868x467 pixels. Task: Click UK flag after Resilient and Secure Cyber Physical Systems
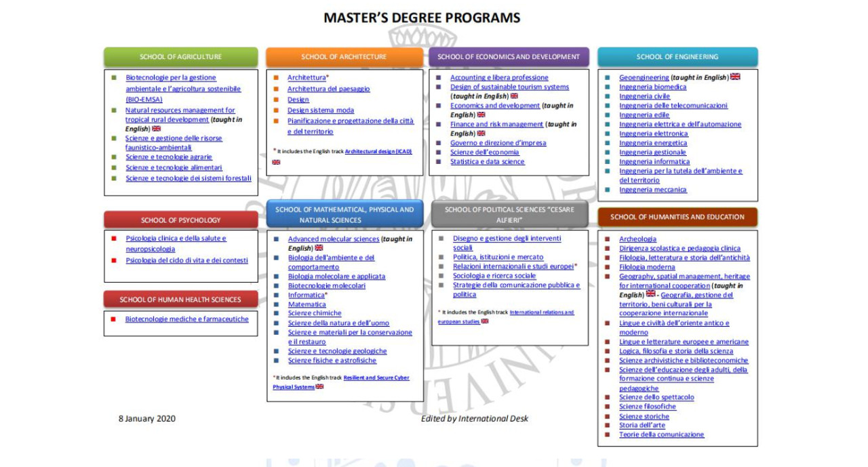click(x=319, y=386)
